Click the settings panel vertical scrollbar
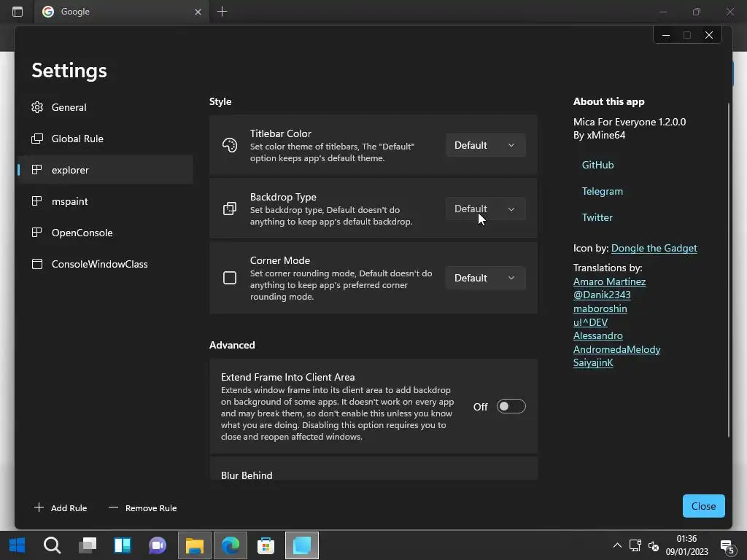Viewport: 747px width, 560px height. [x=729, y=270]
